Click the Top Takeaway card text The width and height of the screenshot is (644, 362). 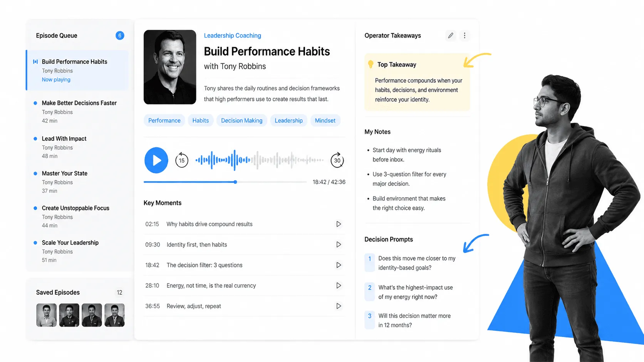pos(419,90)
